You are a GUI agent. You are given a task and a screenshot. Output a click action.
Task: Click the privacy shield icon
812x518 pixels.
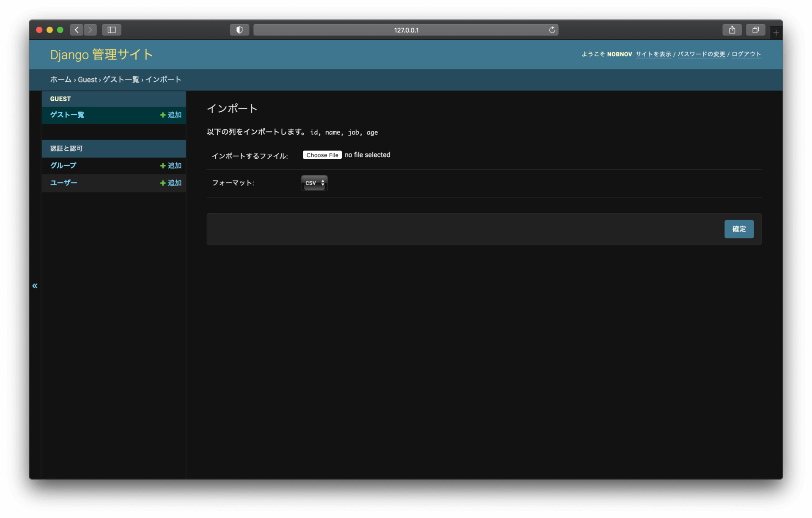(239, 30)
